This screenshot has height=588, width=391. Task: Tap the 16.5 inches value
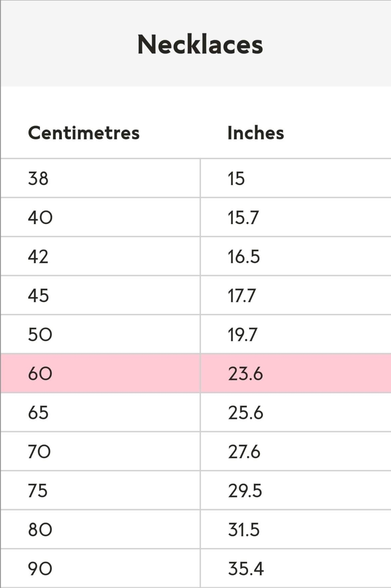[244, 257]
